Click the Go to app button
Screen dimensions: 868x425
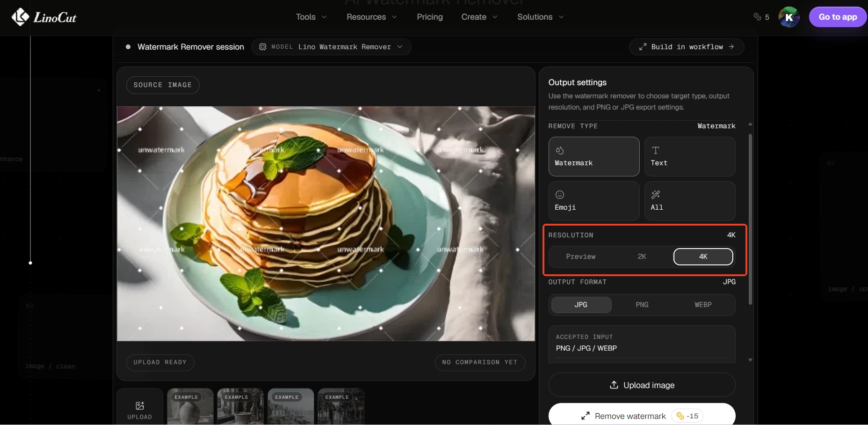click(838, 17)
